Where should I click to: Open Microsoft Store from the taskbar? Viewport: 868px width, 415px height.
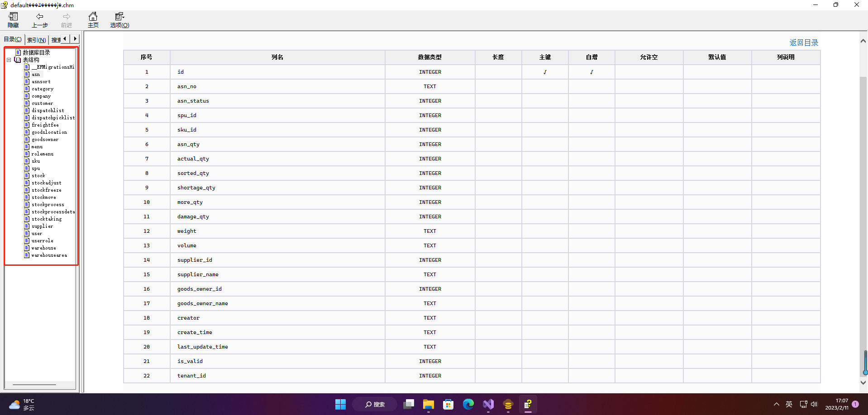coord(448,404)
